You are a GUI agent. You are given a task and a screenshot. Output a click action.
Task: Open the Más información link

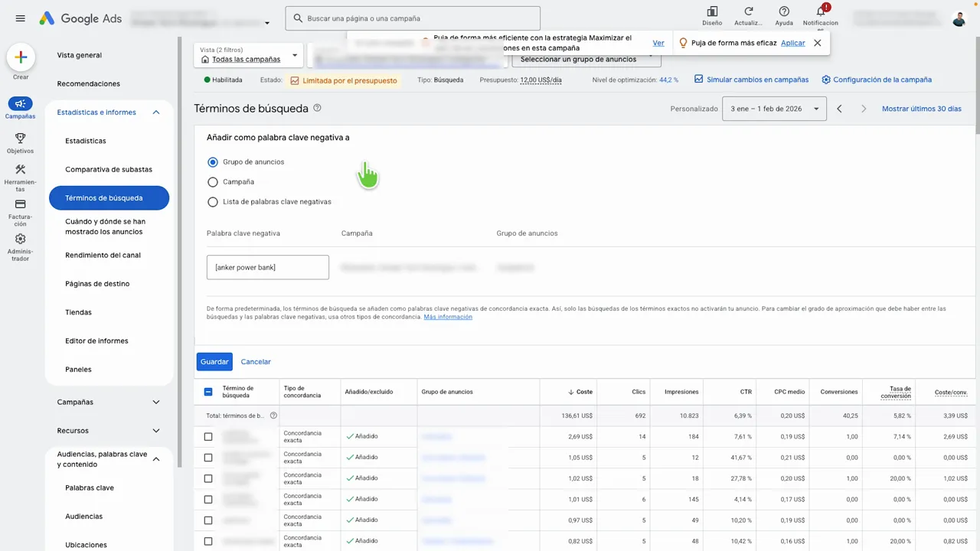point(448,317)
